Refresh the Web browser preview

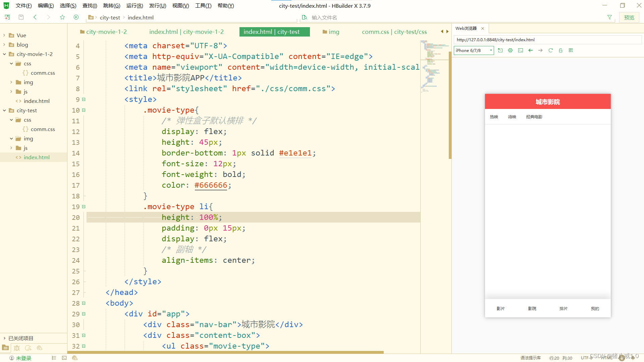[550, 50]
